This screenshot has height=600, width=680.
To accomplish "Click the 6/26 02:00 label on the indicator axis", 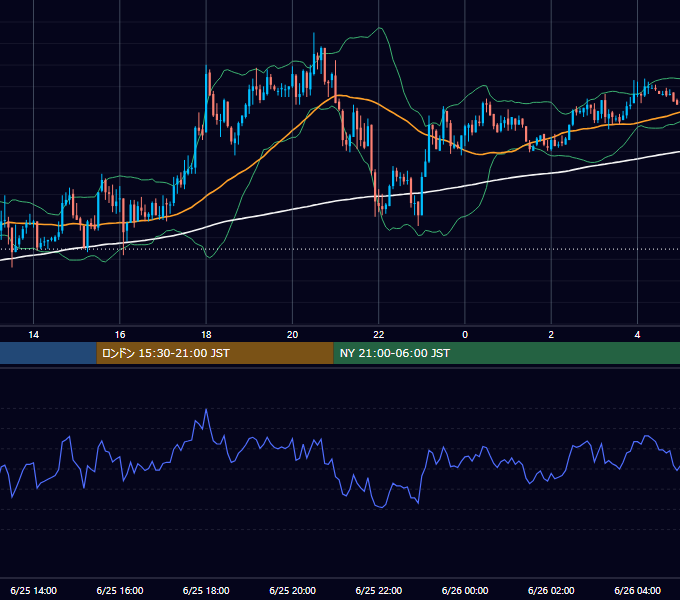I will tap(551, 590).
